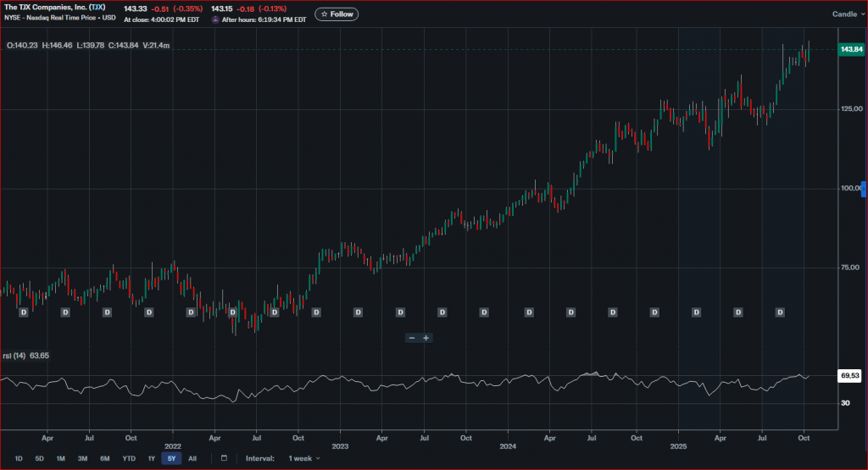Image resolution: width=868 pixels, height=470 pixels.
Task: Choose the All range tab
Action: pyautogui.click(x=192, y=458)
